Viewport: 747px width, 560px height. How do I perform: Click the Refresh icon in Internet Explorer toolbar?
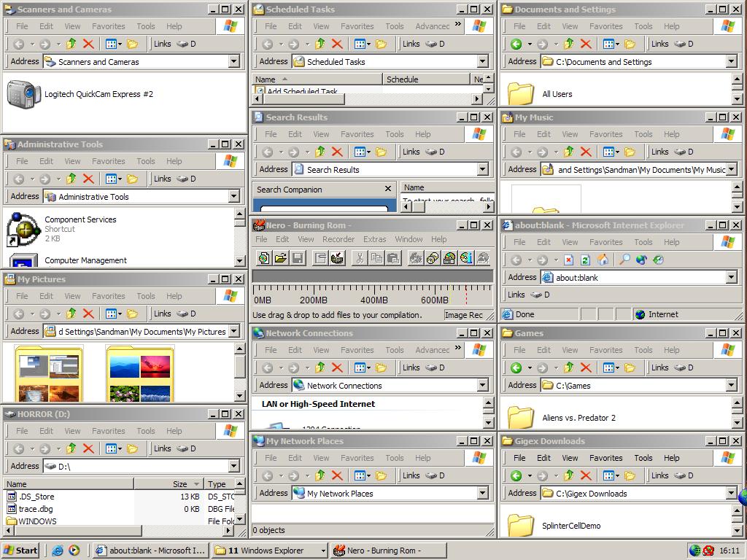(x=585, y=260)
